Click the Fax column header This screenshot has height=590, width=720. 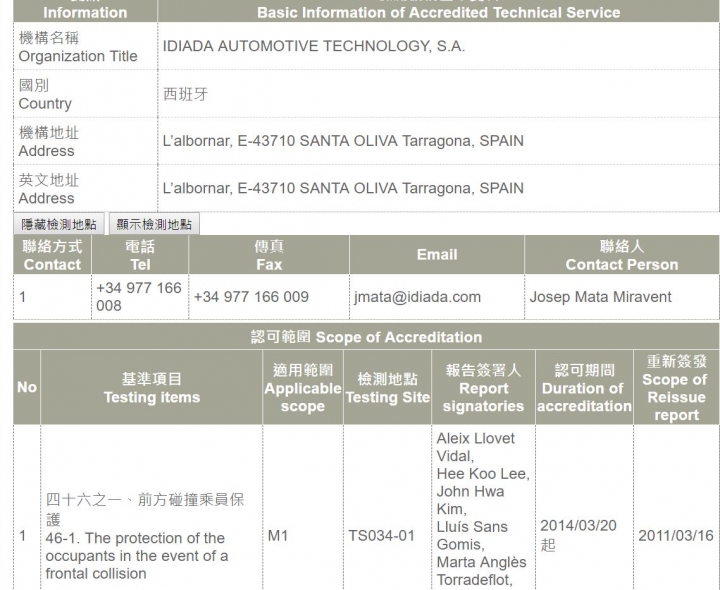[x=269, y=255]
